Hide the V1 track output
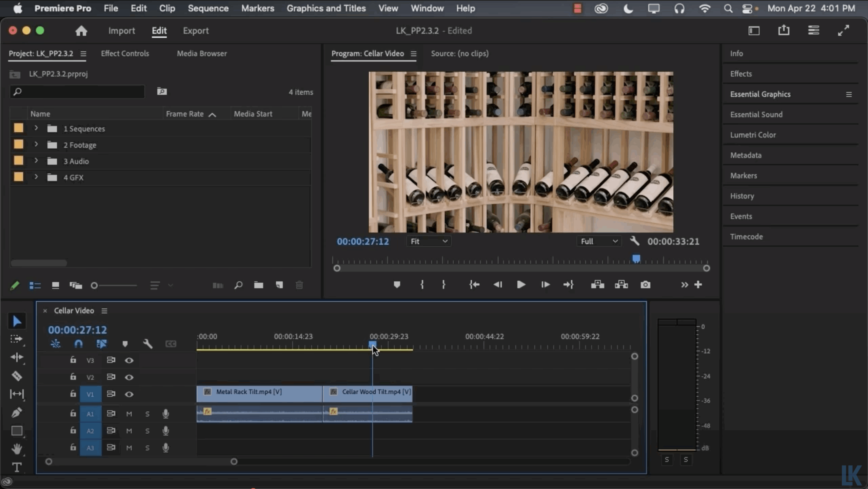This screenshot has width=868, height=489. 129,394
